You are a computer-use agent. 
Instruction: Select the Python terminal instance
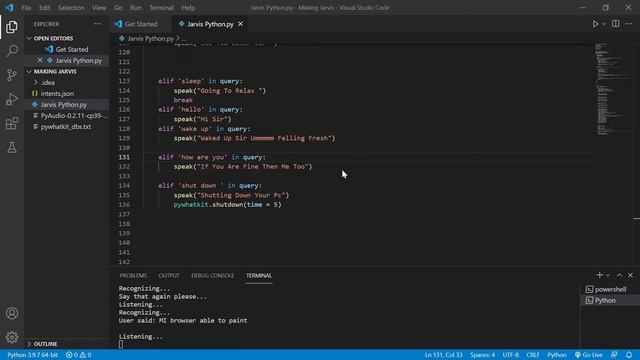610,300
